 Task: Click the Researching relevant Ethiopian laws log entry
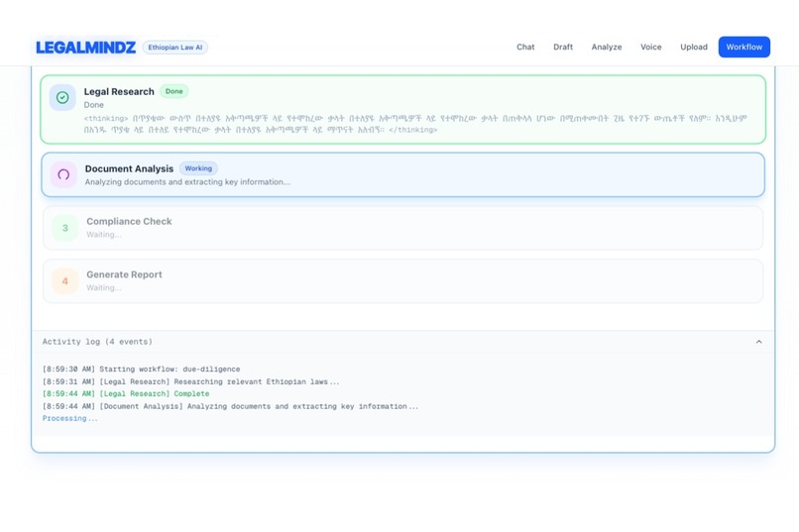(x=190, y=381)
